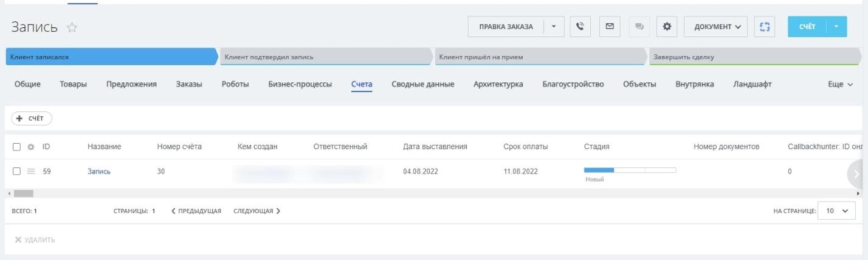Viewport: 868px width, 260px height.
Task: Open the chat speech bubbles icon
Action: [x=639, y=27]
